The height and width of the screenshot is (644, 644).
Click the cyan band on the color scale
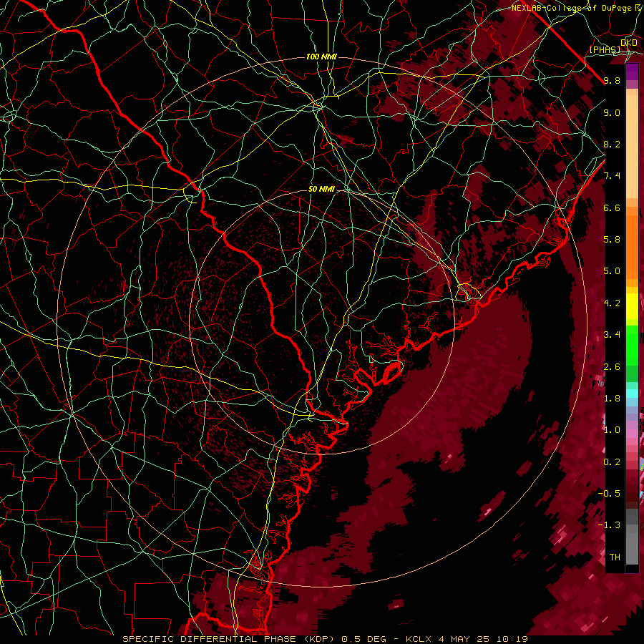pos(632,393)
